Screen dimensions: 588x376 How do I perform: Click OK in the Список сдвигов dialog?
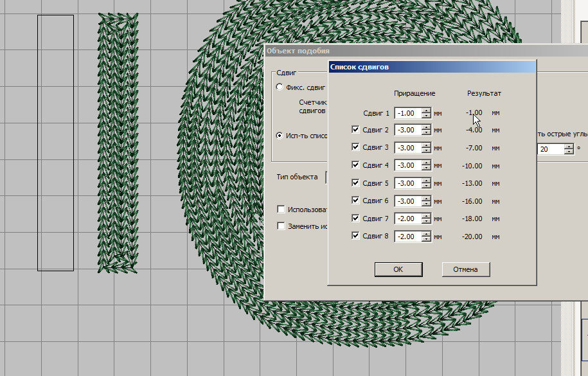398,269
